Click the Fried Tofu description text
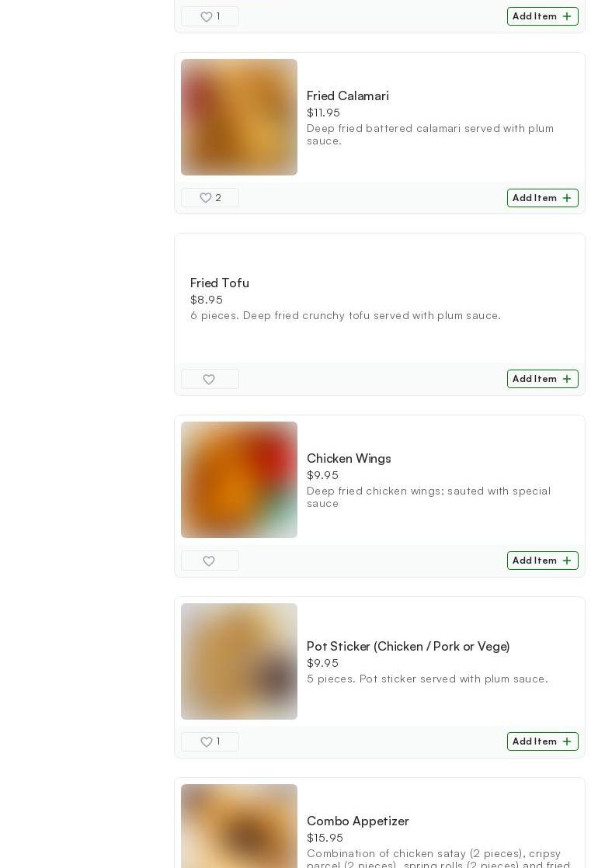598x868 pixels. 346,315
